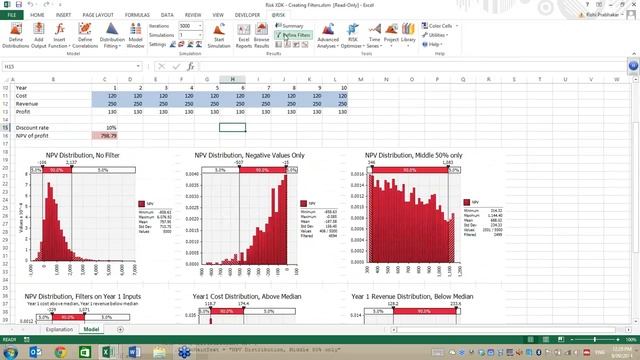Expand the Name Box dropdown
640x360 pixels.
(x=138, y=66)
